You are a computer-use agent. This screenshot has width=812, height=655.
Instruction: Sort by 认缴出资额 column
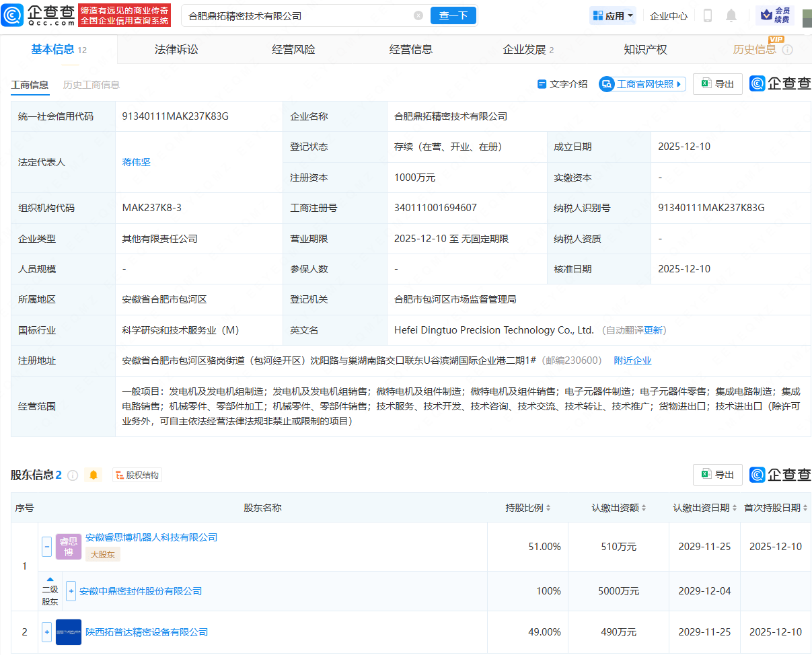(x=619, y=508)
